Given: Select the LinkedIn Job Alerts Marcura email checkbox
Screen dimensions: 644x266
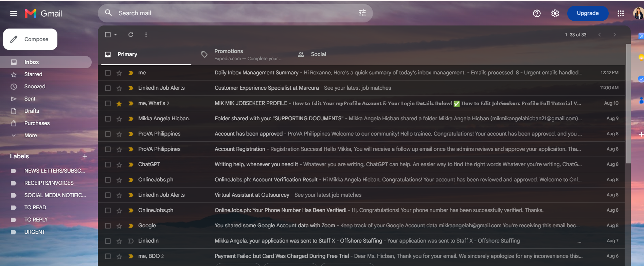Looking at the screenshot, I should [108, 88].
